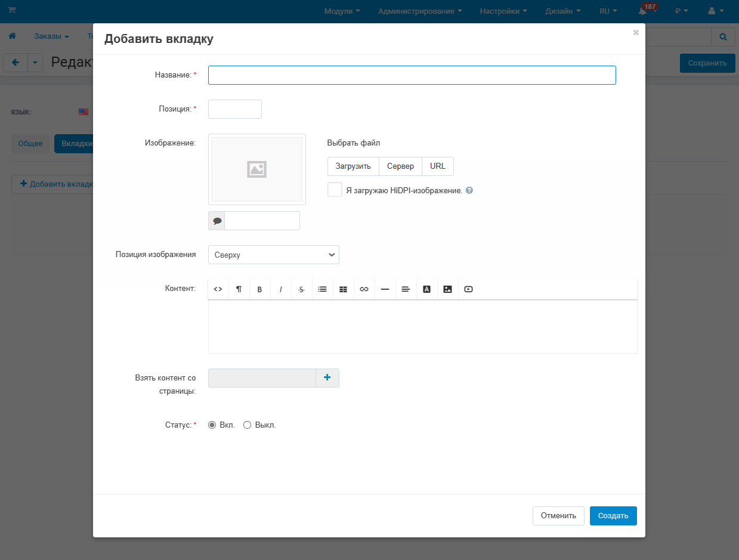
Task: Focus the Название input field
Action: tap(412, 75)
